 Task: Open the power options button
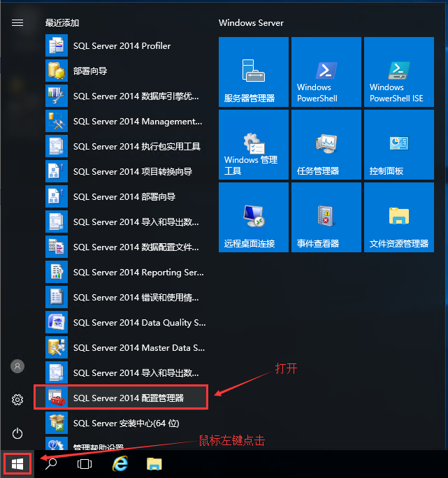pyautogui.click(x=17, y=433)
